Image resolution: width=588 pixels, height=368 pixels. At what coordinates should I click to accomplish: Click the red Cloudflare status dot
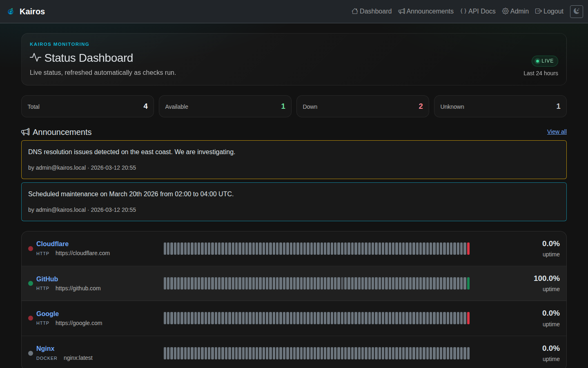[x=31, y=249]
